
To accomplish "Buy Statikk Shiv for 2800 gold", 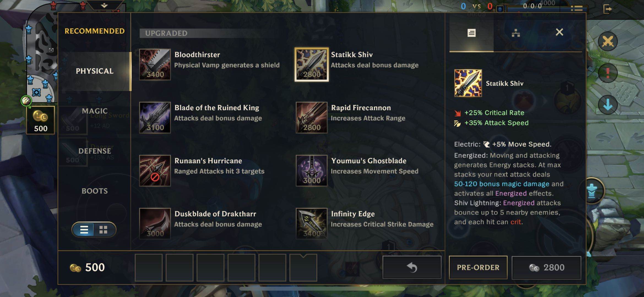I will (547, 268).
